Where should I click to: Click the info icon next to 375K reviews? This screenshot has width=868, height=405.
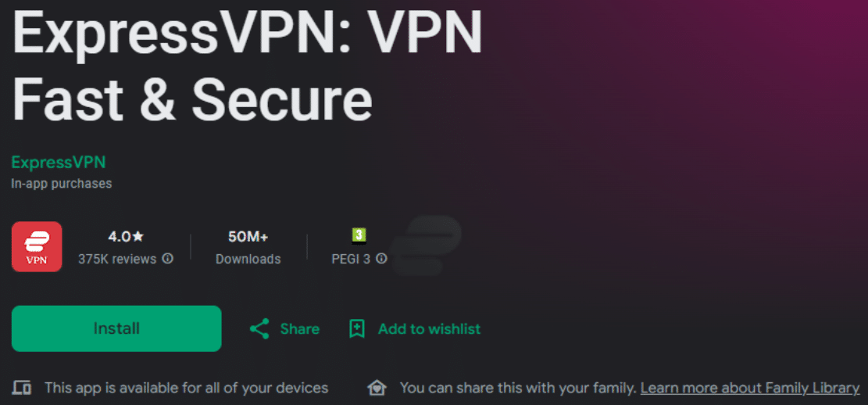(x=167, y=259)
